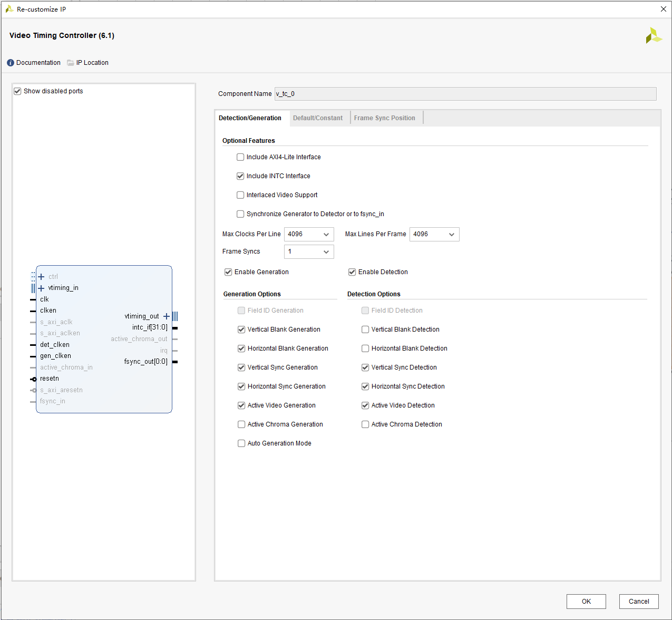Click the Cancel button

[639, 601]
